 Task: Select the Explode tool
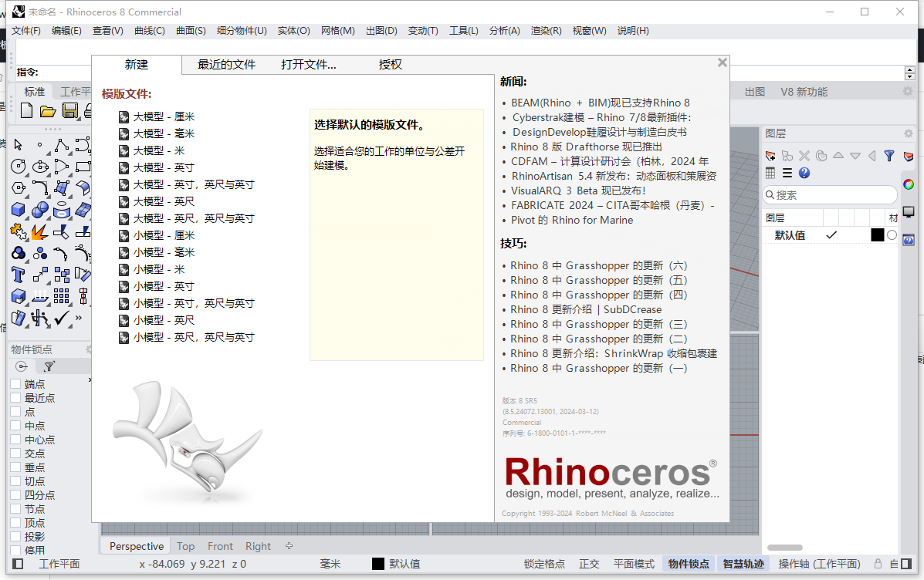(x=40, y=232)
